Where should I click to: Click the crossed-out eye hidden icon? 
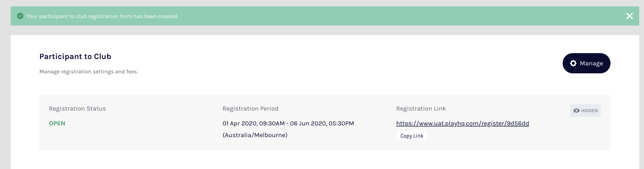point(576,111)
